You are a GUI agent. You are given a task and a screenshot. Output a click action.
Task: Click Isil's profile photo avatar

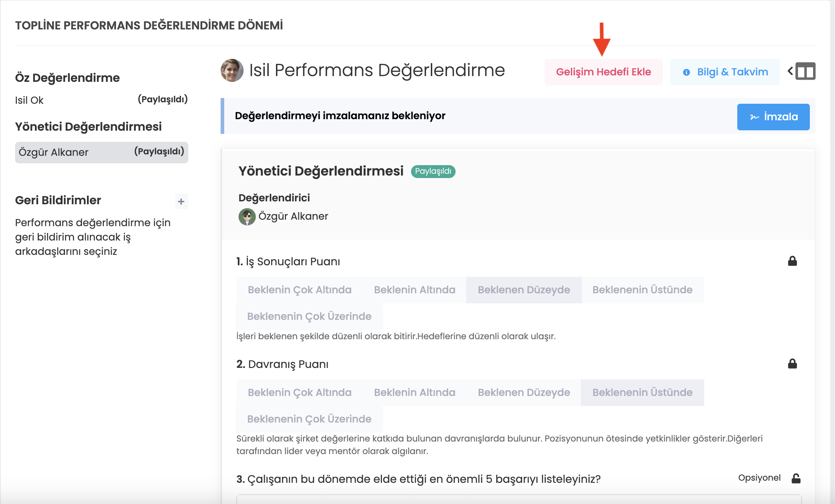[232, 70]
